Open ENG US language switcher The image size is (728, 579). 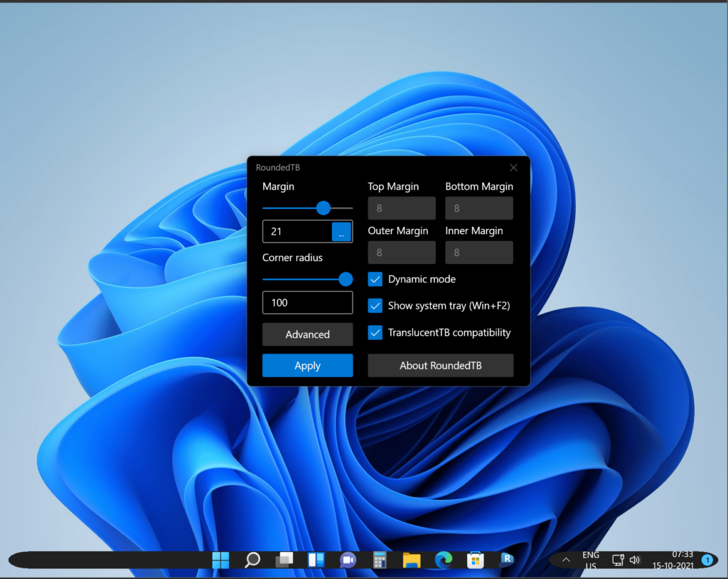(x=591, y=561)
